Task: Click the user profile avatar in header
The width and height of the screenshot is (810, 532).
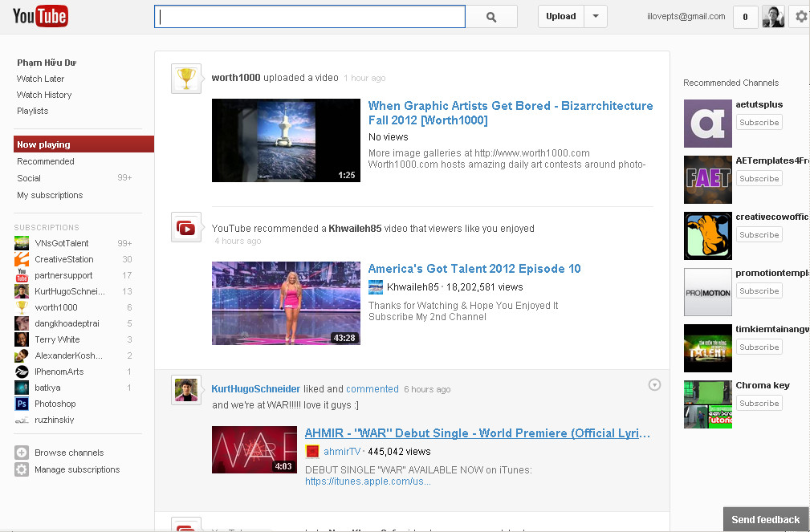Action: [x=773, y=17]
